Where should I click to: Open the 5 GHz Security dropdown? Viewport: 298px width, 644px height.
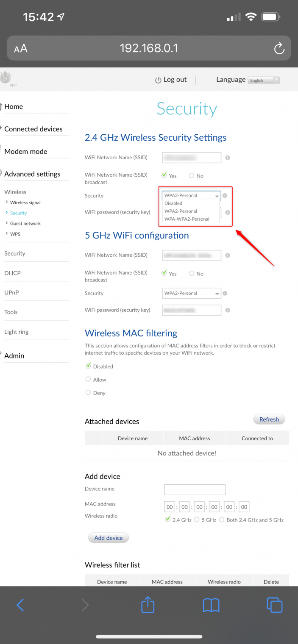pyautogui.click(x=192, y=293)
